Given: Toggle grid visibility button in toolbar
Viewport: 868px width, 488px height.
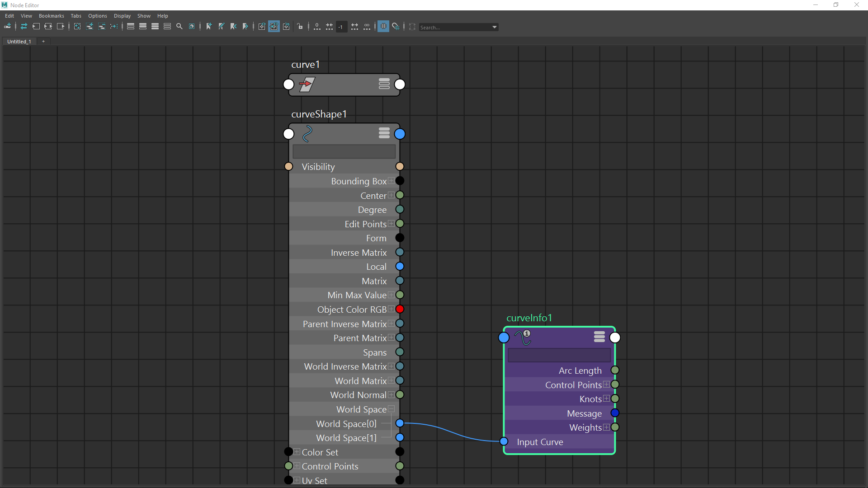Looking at the screenshot, I should (383, 27).
